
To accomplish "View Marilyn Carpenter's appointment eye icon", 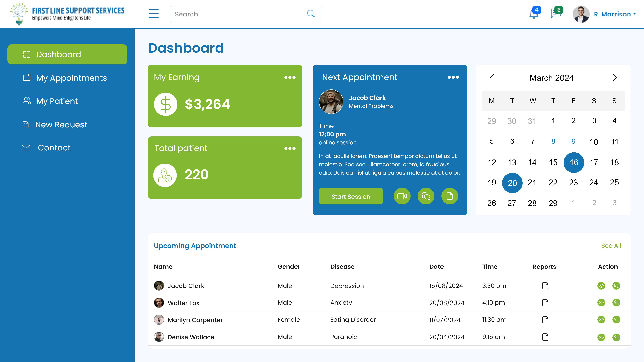I will (x=601, y=320).
